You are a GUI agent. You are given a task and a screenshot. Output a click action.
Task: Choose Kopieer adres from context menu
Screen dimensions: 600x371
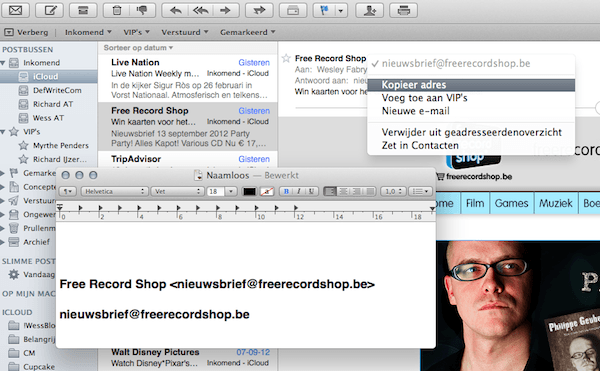471,85
